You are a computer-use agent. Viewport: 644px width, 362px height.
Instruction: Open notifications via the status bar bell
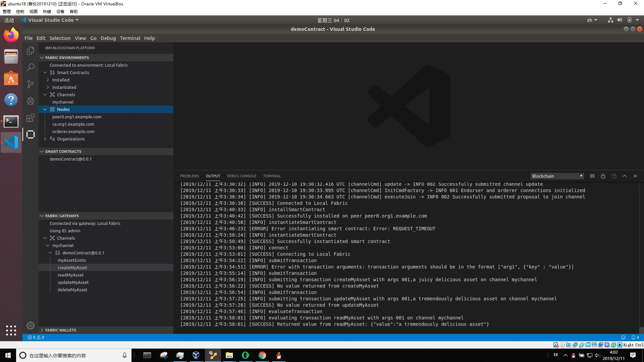click(634, 337)
